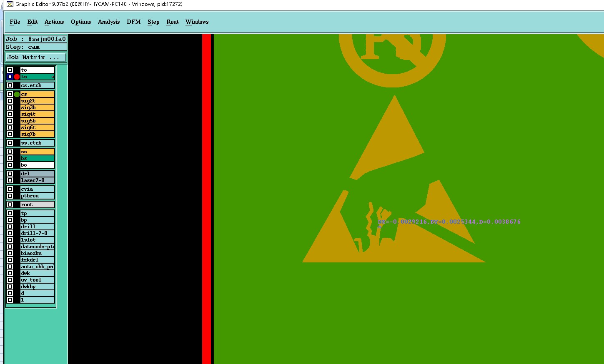
Task: Select the drill layer name
Action: tap(38, 227)
